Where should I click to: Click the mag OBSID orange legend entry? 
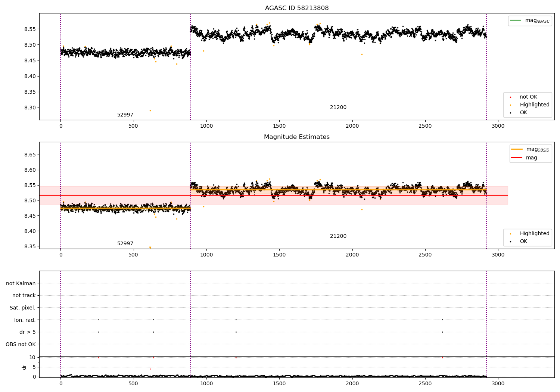click(530, 149)
